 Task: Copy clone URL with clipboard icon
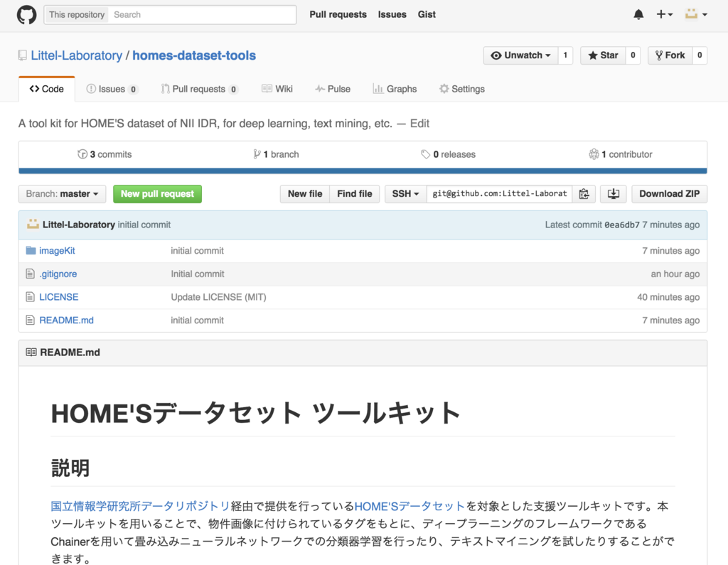point(584,193)
